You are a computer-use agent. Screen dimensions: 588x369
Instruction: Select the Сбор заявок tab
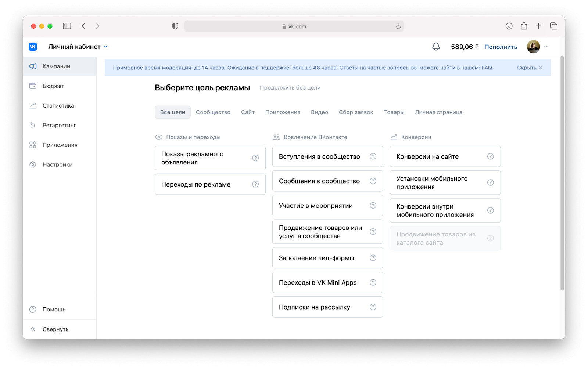click(356, 112)
